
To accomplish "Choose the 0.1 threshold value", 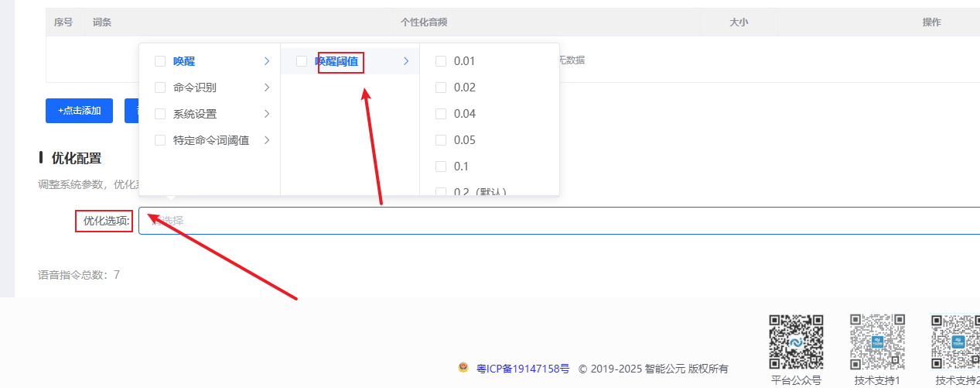I will pyautogui.click(x=490, y=167).
